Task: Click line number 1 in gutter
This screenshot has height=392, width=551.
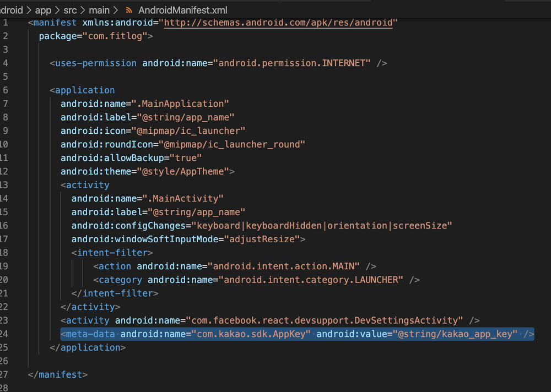Action: tap(6, 23)
